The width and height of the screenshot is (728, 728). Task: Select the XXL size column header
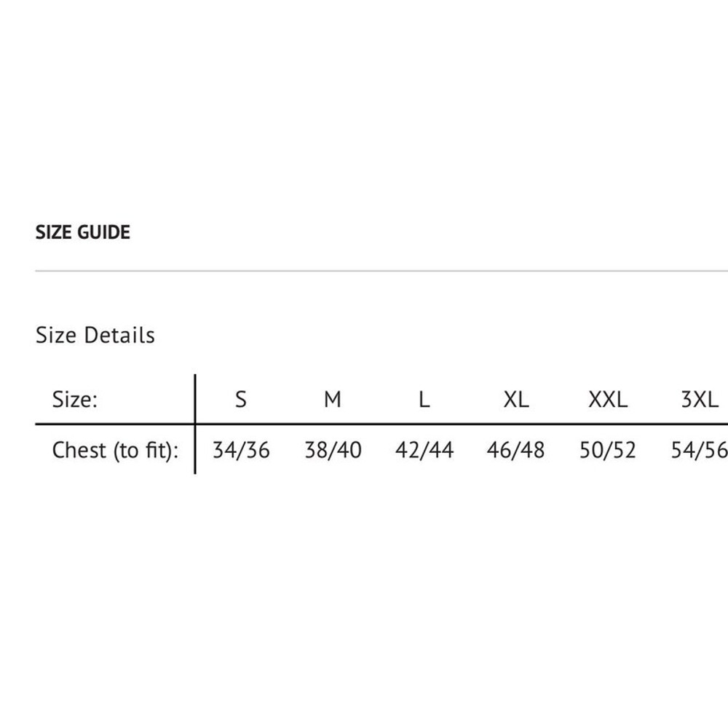(608, 400)
